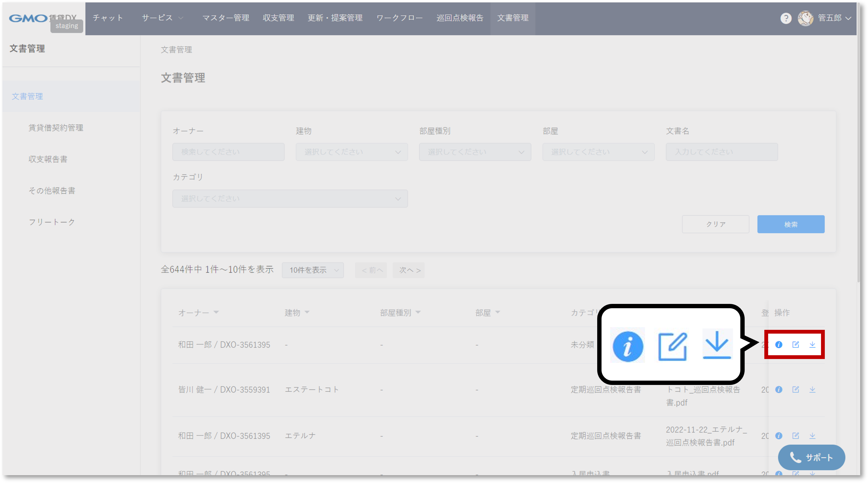This screenshot has width=868, height=483.
Task: Go to next page with 次へ button
Action: (x=409, y=270)
